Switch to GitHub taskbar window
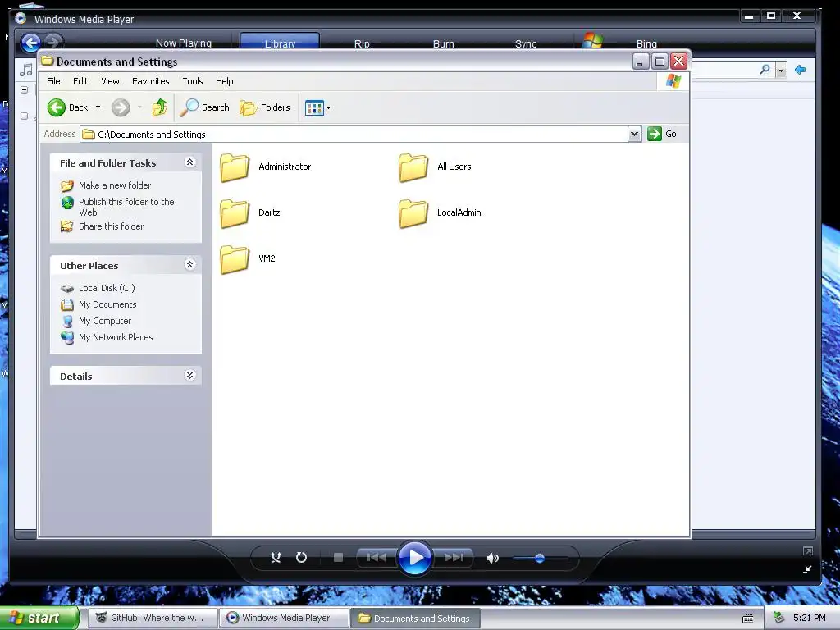The height and width of the screenshot is (630, 840). 153,618
